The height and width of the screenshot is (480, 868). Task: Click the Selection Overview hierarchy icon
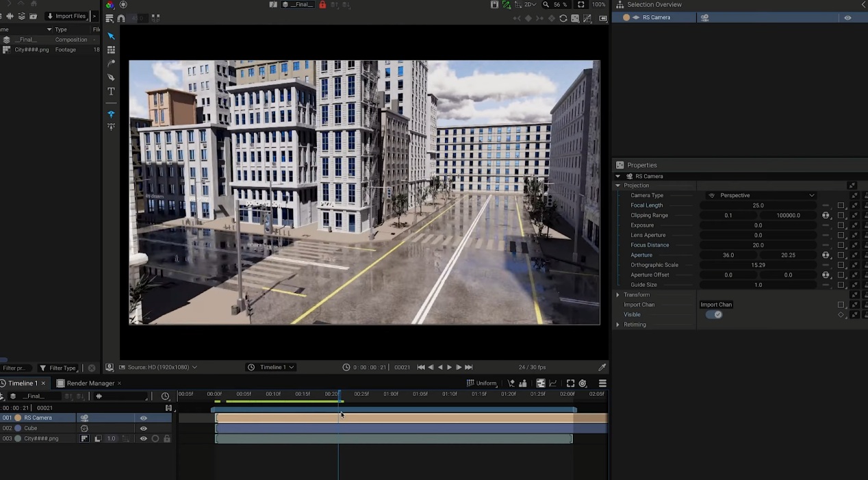[620, 5]
